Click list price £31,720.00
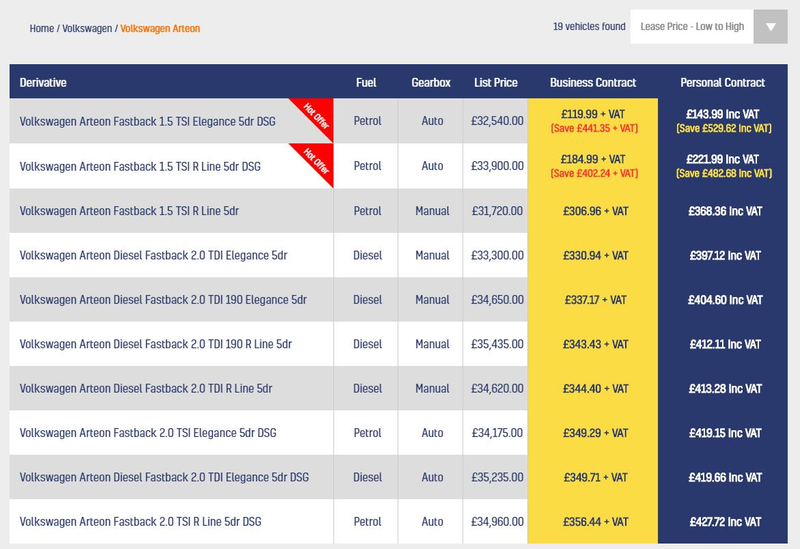 (x=497, y=211)
